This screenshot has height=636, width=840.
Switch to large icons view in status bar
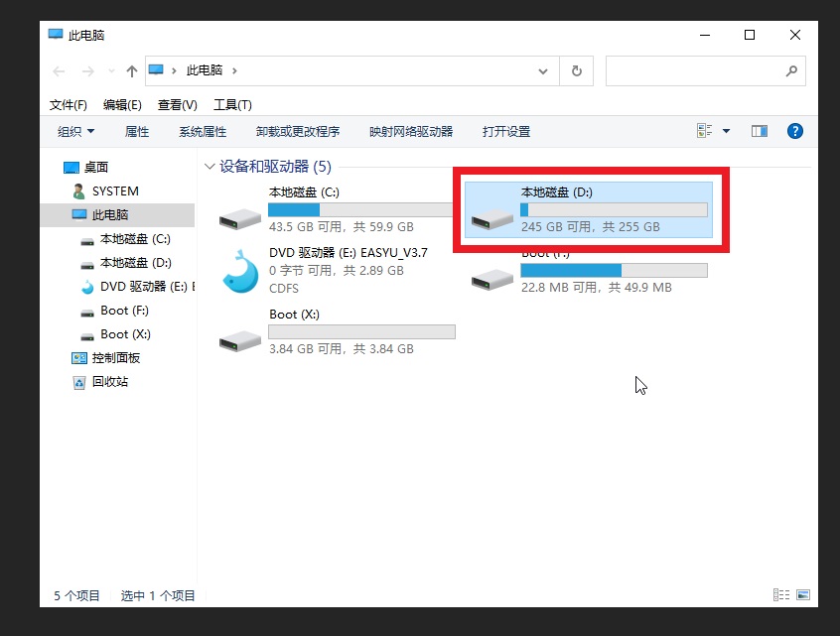tap(803, 595)
